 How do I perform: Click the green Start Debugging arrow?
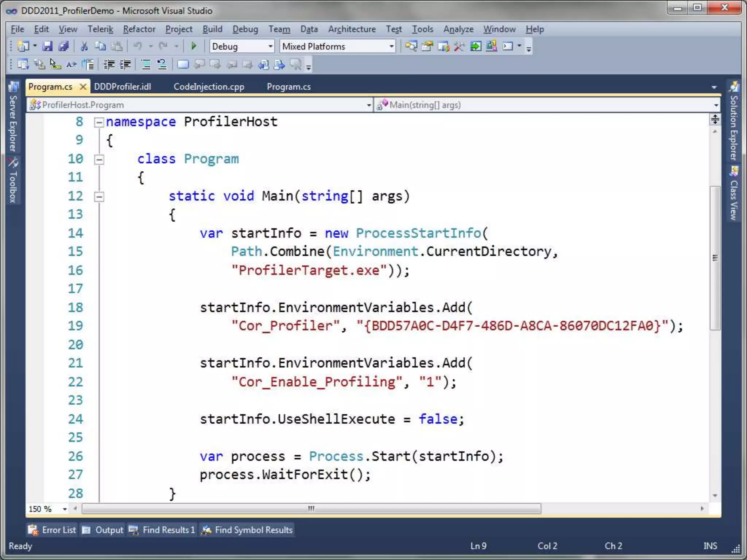pos(194,46)
